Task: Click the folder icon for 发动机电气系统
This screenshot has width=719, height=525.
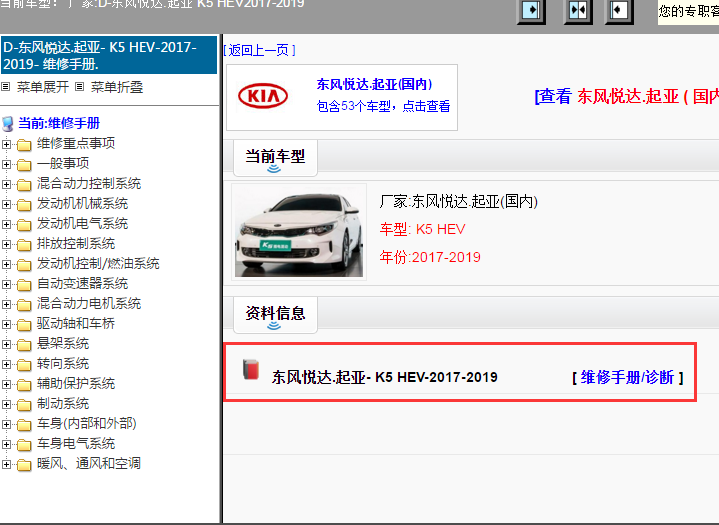Action: coord(24,225)
